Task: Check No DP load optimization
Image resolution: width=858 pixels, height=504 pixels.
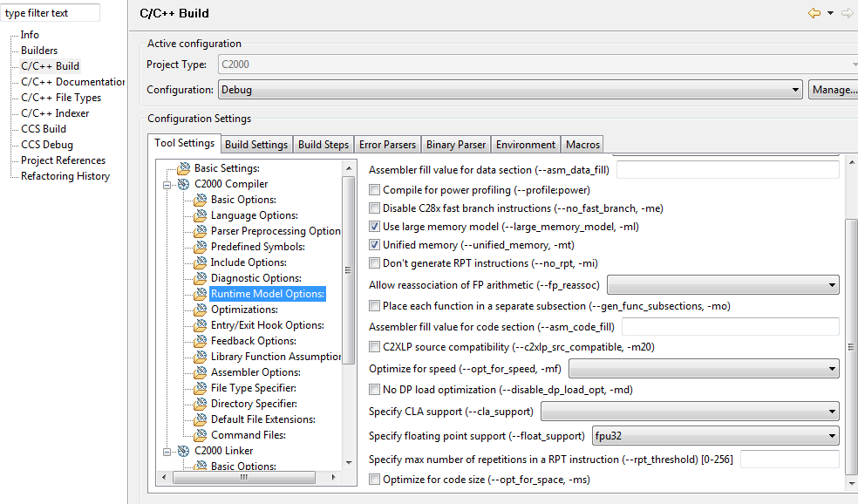Action: pyautogui.click(x=374, y=390)
